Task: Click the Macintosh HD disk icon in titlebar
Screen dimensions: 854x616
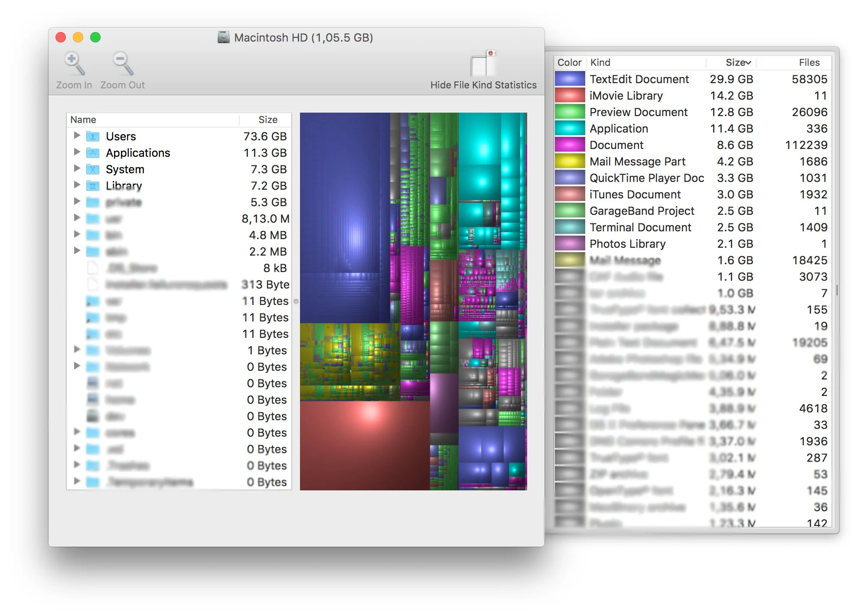Action: click(224, 38)
